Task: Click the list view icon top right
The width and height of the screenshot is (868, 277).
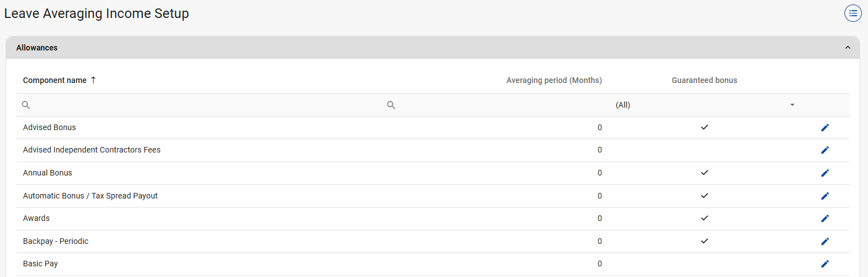Action: (853, 13)
